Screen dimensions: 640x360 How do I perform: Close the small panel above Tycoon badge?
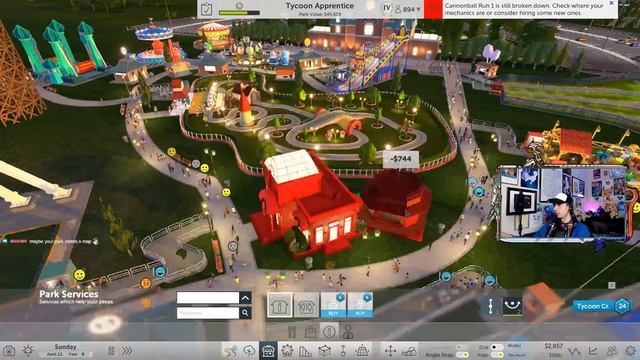click(611, 285)
